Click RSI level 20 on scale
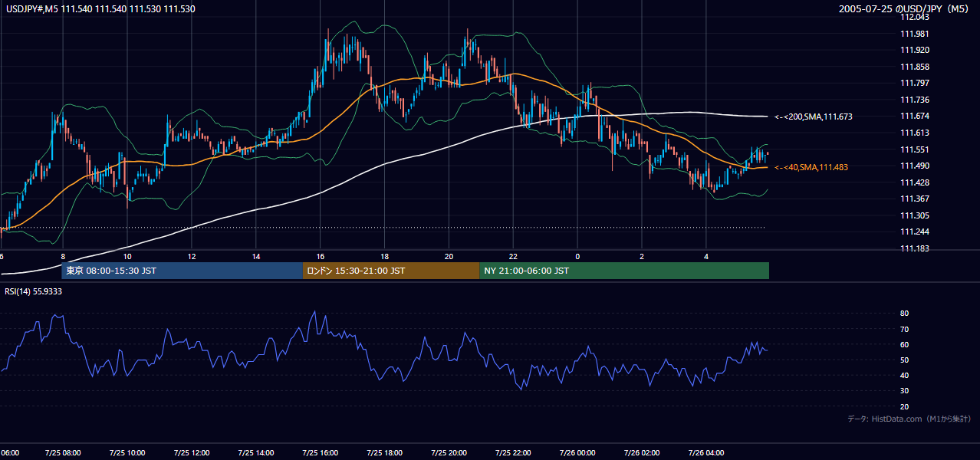This screenshot has width=980, height=460. pyautogui.click(x=904, y=406)
